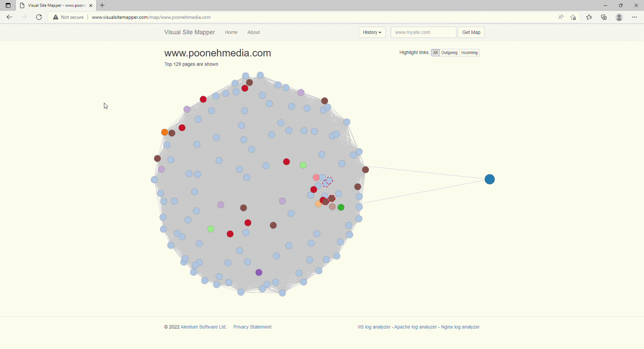Open the tab actions menu icon

(8, 5)
